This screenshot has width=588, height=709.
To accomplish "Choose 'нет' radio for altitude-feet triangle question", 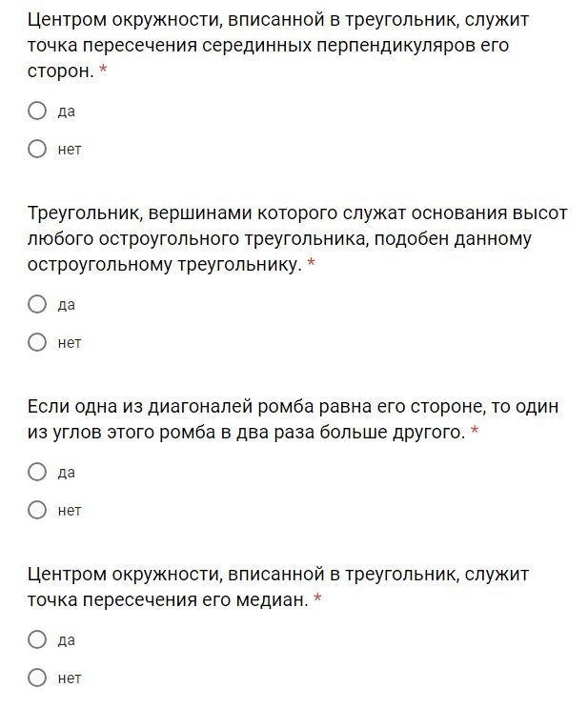I will tap(37, 342).
